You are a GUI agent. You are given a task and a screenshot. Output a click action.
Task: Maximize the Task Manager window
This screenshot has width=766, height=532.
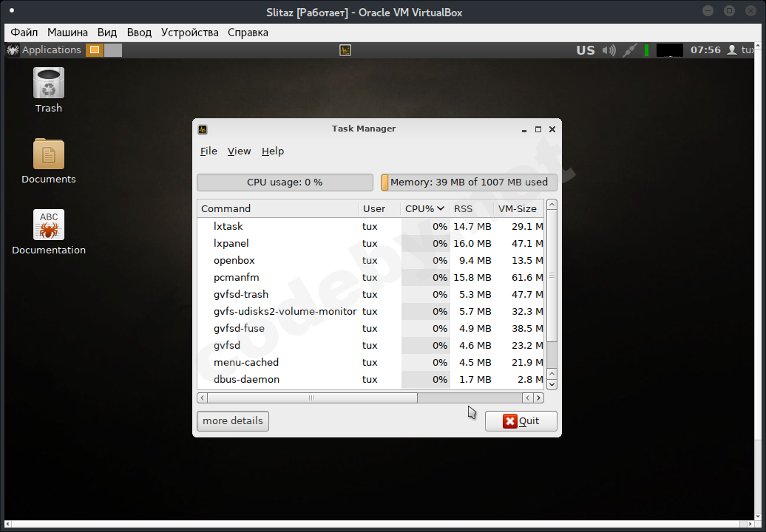coord(538,129)
